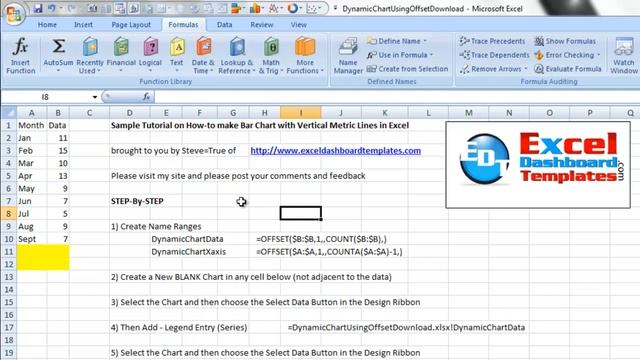Click Evaluate Formula
The height and width of the screenshot is (360, 640).
click(x=568, y=69)
